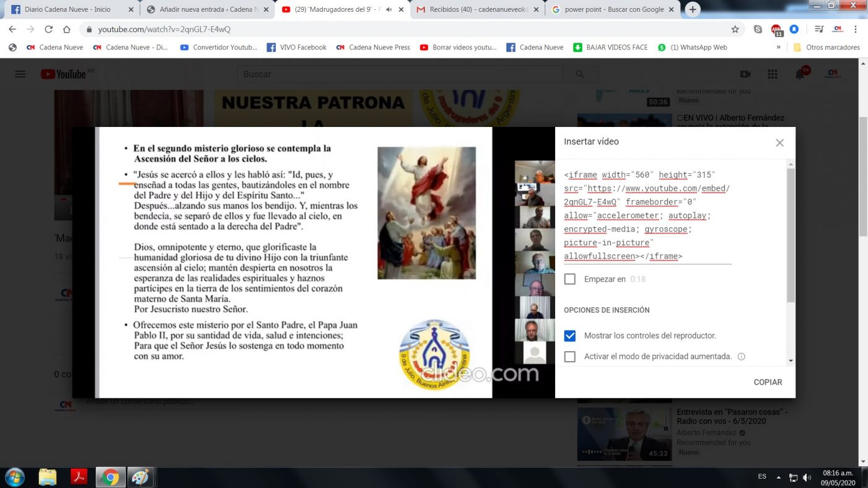Reload the YouTube page
Screen dimensions: 868x488
[48, 29]
